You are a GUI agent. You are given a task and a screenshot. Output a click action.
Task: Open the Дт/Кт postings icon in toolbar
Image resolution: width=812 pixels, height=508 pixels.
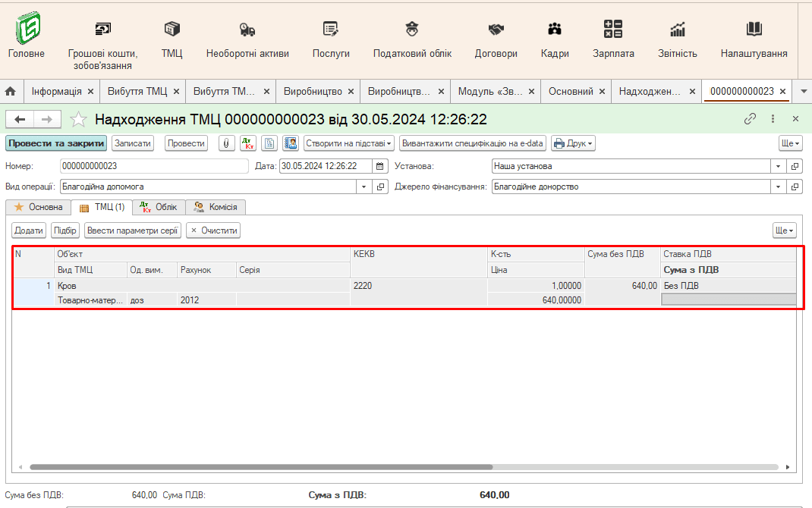248,143
